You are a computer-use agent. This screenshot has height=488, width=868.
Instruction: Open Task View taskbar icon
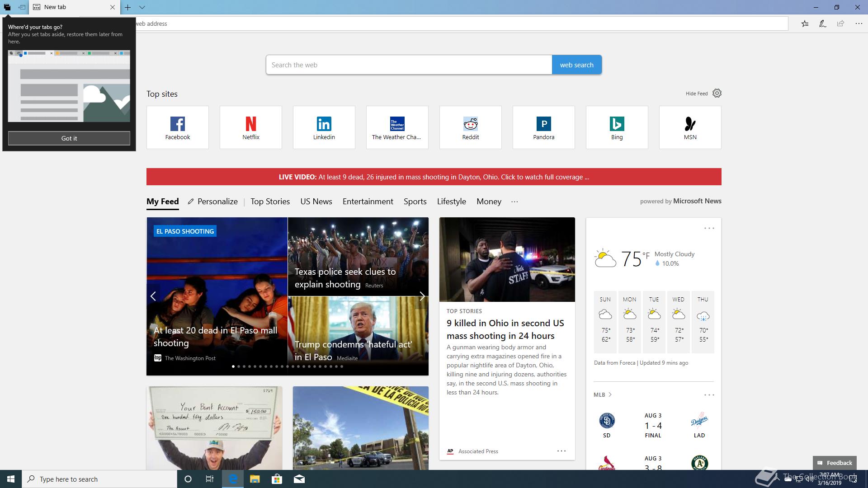210,479
